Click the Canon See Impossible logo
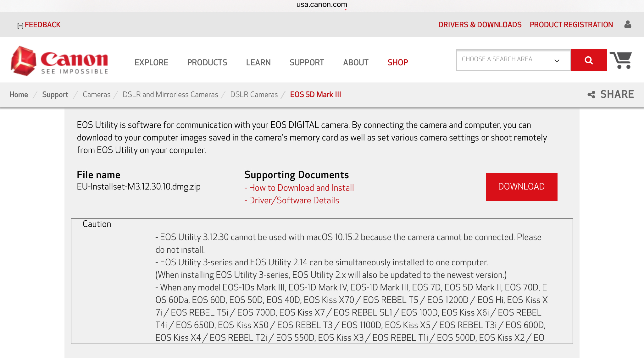The height and width of the screenshot is (358, 644). pos(59,61)
